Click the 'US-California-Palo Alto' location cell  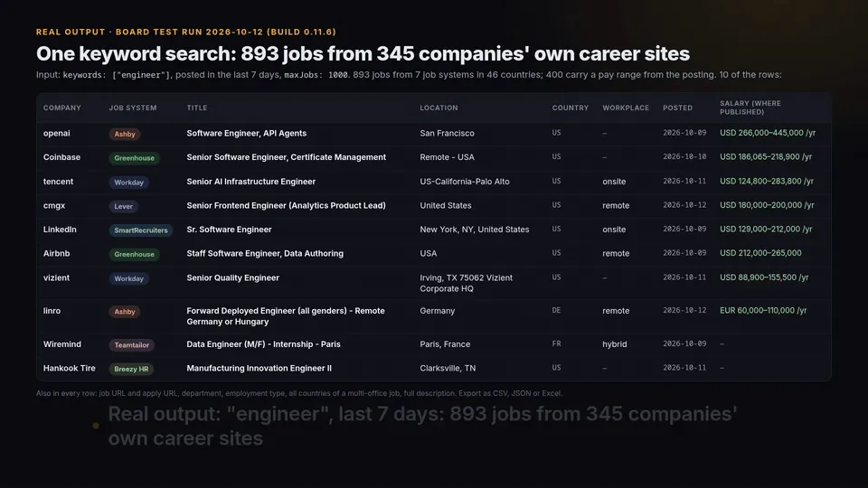click(465, 182)
